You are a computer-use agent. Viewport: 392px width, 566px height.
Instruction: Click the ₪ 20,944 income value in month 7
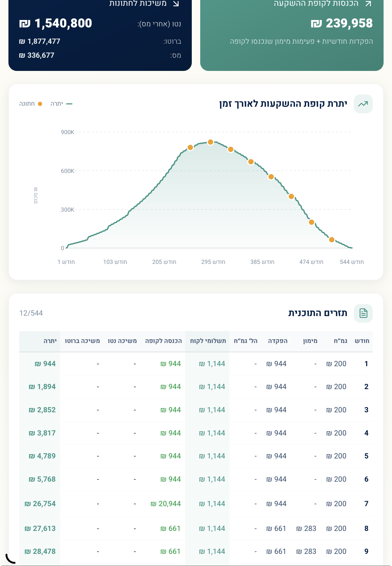pyautogui.click(x=166, y=504)
